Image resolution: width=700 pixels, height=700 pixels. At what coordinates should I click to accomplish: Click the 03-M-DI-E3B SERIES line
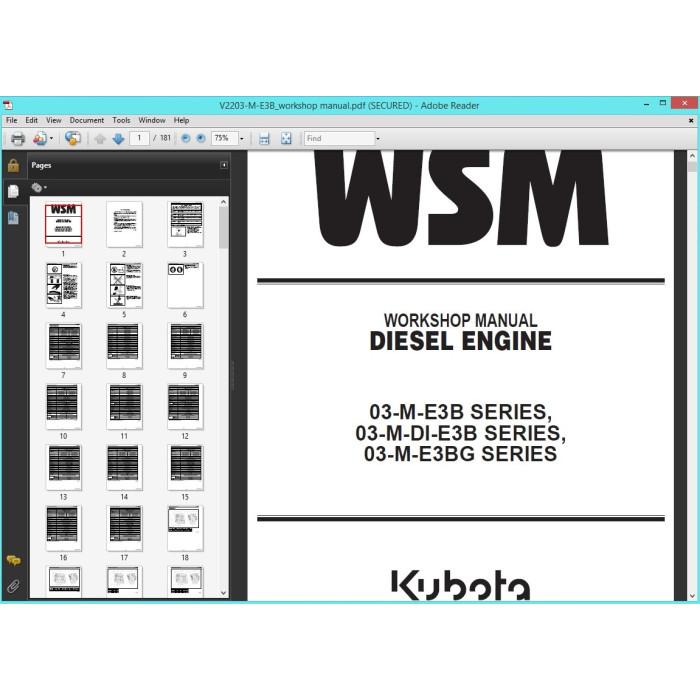tap(460, 433)
